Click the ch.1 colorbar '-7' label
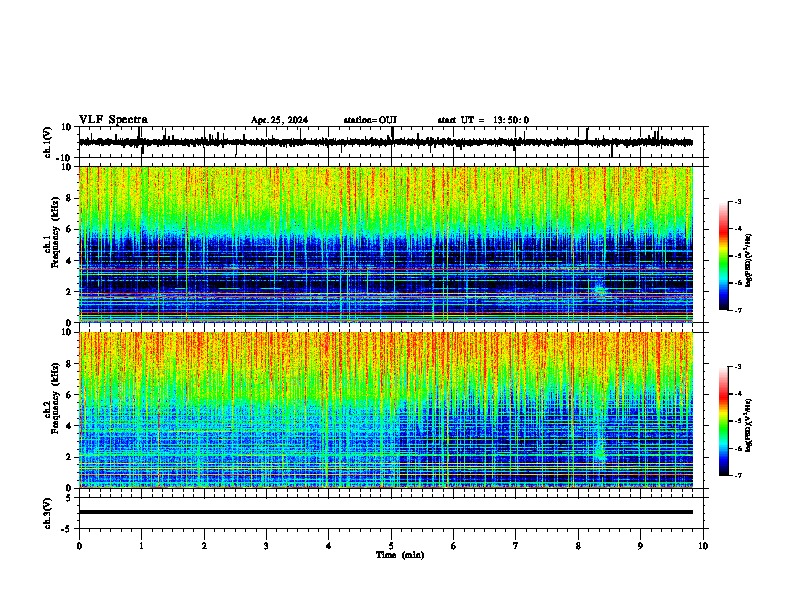The image size is (792, 612). (737, 310)
